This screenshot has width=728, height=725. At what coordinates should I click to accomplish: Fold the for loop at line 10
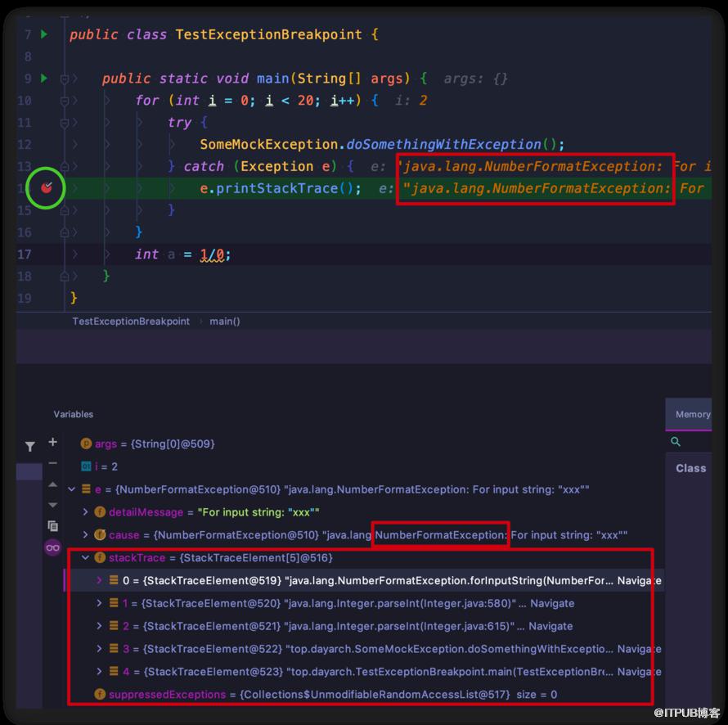(65, 101)
